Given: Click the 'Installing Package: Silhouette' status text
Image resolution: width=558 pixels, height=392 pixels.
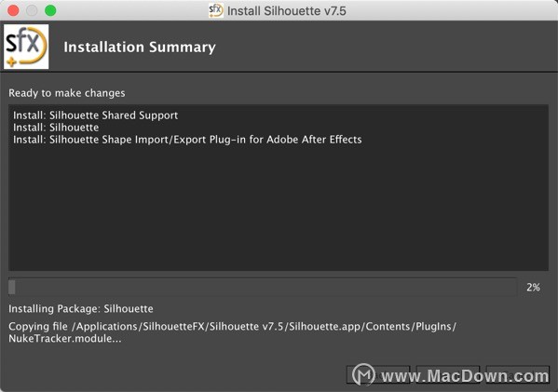Looking at the screenshot, I should 81,309.
